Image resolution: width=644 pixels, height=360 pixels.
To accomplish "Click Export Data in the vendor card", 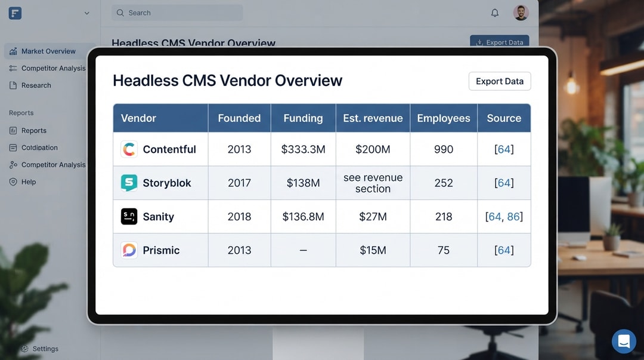I will [x=500, y=81].
